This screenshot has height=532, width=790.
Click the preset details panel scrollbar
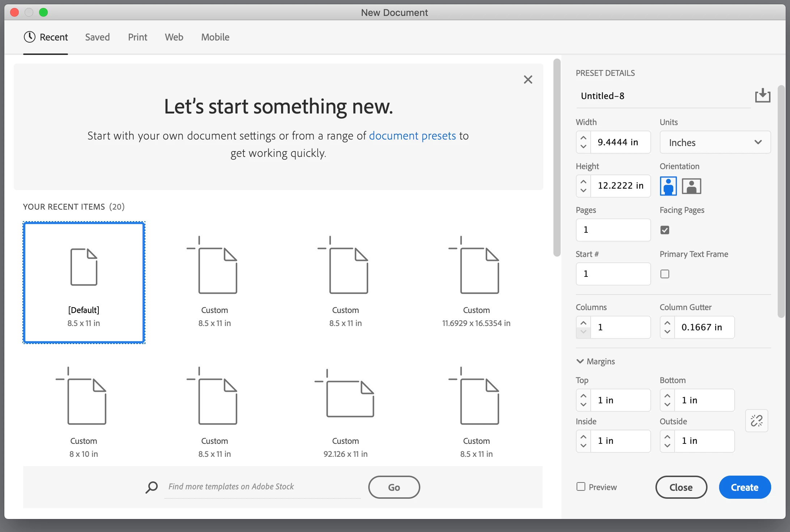point(781,201)
